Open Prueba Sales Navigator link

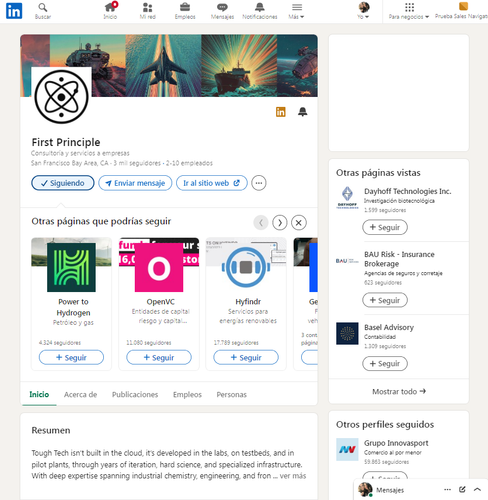[x=461, y=11]
